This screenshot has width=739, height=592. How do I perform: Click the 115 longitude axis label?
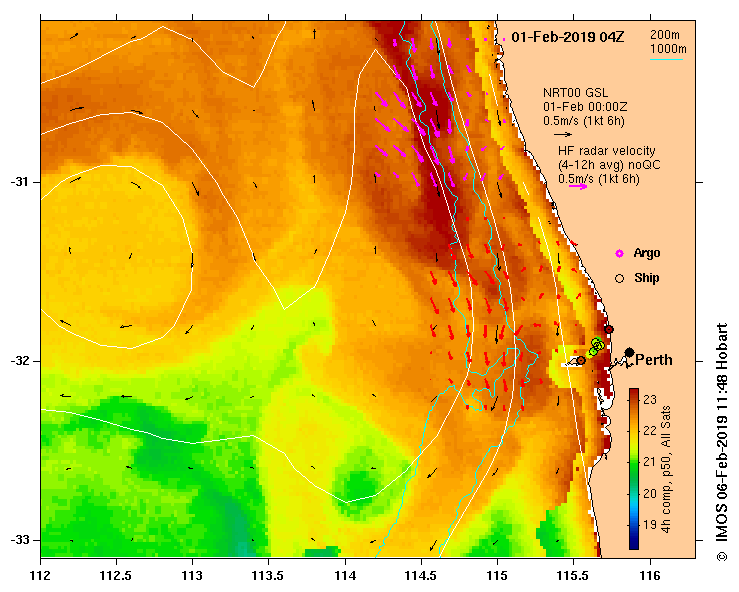click(x=497, y=576)
